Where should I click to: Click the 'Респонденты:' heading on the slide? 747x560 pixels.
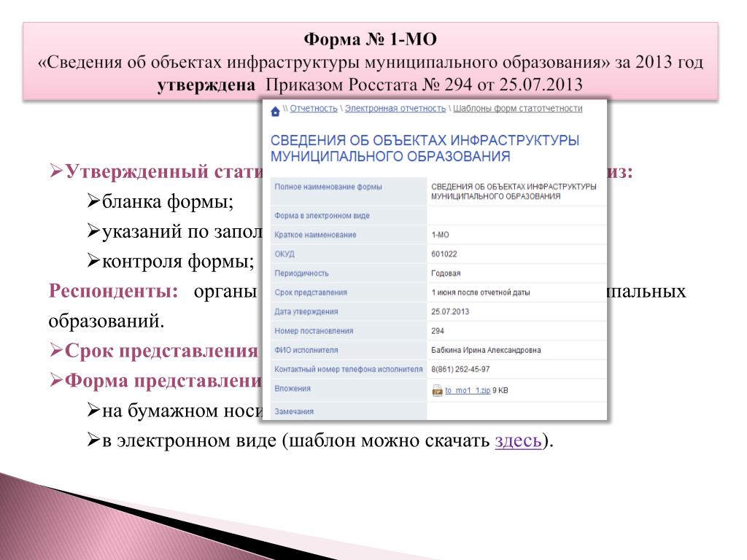point(113,290)
